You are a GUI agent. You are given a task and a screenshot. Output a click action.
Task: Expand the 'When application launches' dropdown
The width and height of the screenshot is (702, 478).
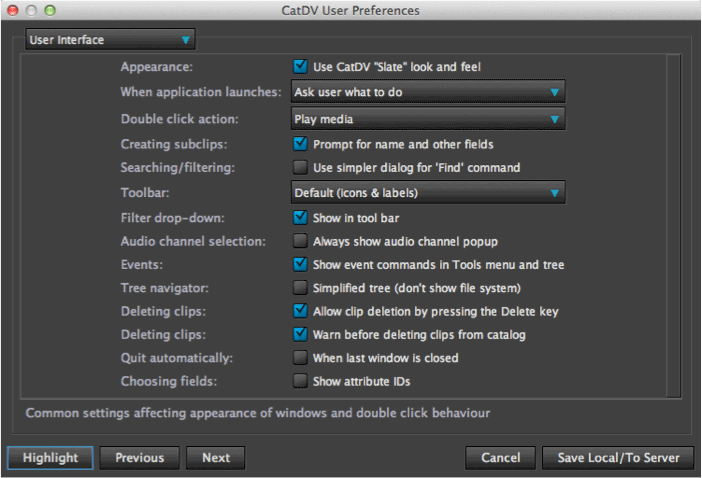[x=428, y=93]
